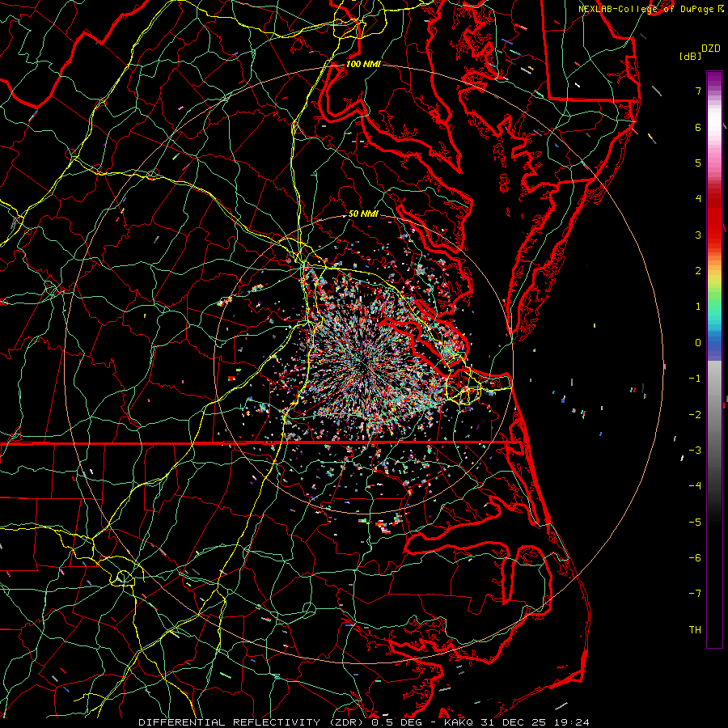Click the 2 value on the color scale

[x=698, y=271]
